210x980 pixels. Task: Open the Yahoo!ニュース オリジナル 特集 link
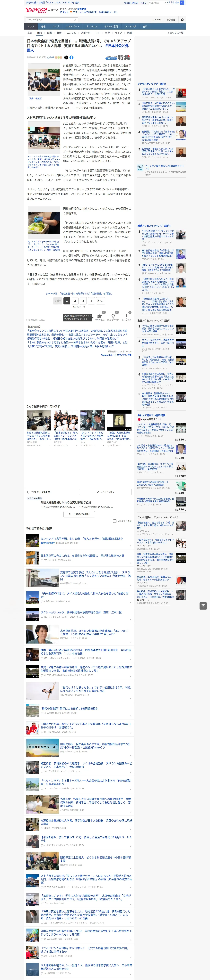point(116,355)
